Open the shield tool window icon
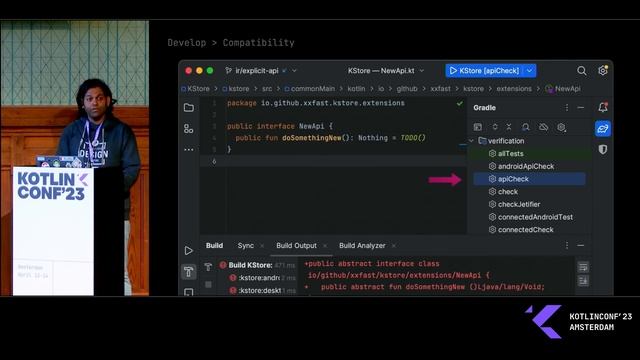640x360 pixels. click(603, 149)
